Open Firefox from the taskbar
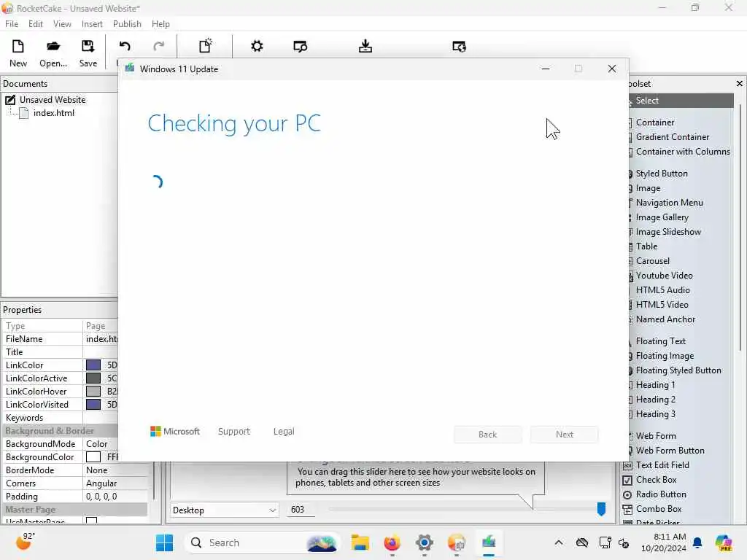Image resolution: width=747 pixels, height=560 pixels. (392, 542)
